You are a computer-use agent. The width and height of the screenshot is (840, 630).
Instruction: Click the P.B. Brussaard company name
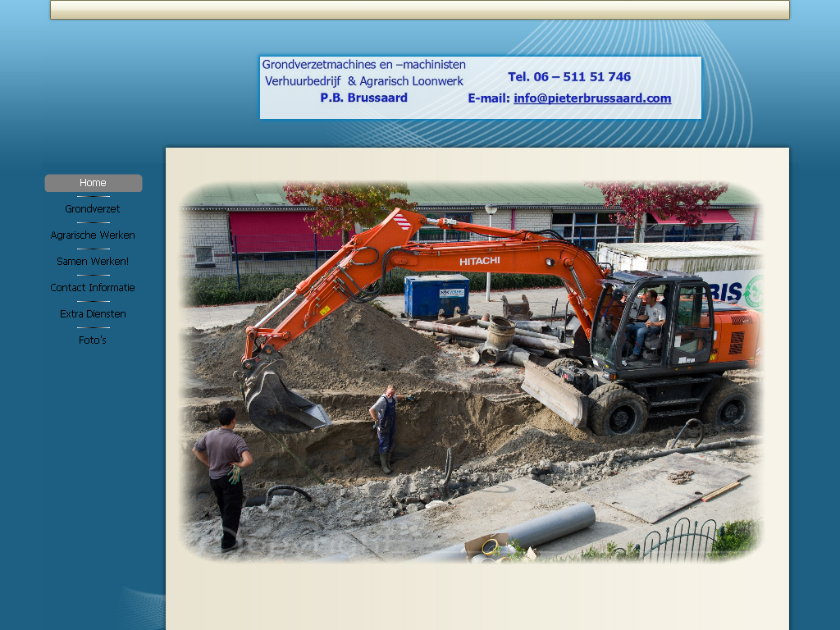363,98
